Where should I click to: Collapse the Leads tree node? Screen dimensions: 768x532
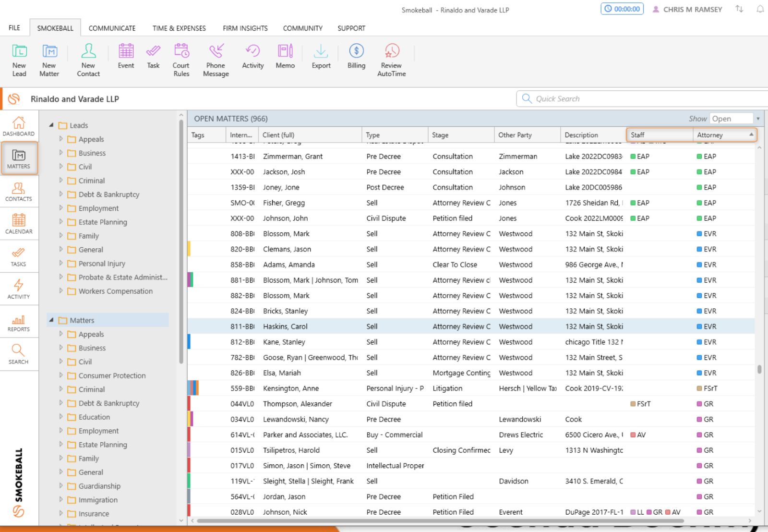(51, 125)
